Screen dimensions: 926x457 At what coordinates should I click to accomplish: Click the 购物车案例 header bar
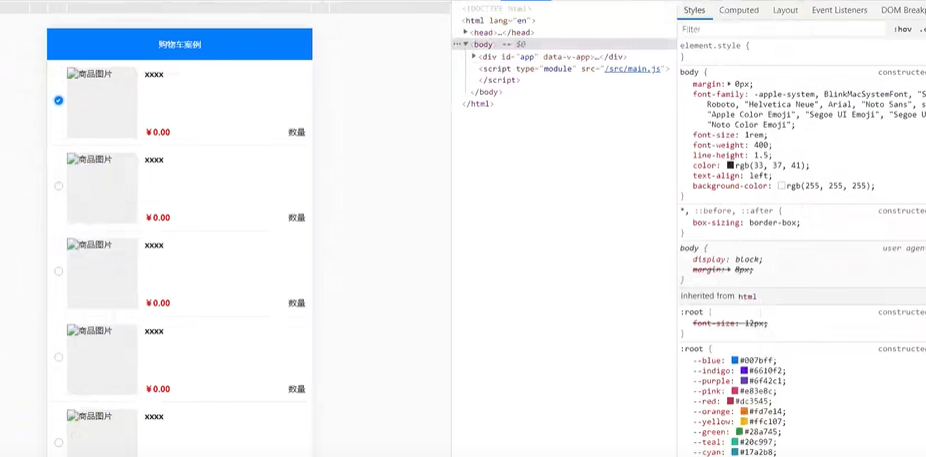click(180, 44)
